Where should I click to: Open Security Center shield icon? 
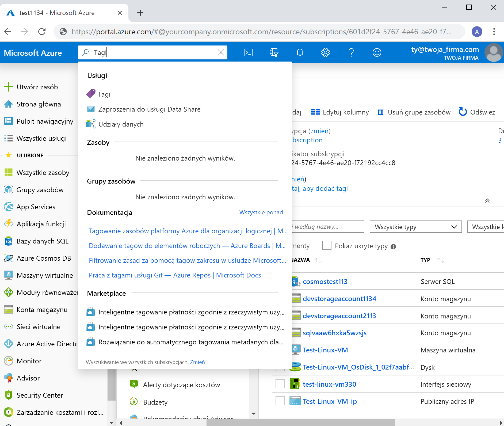(9, 395)
